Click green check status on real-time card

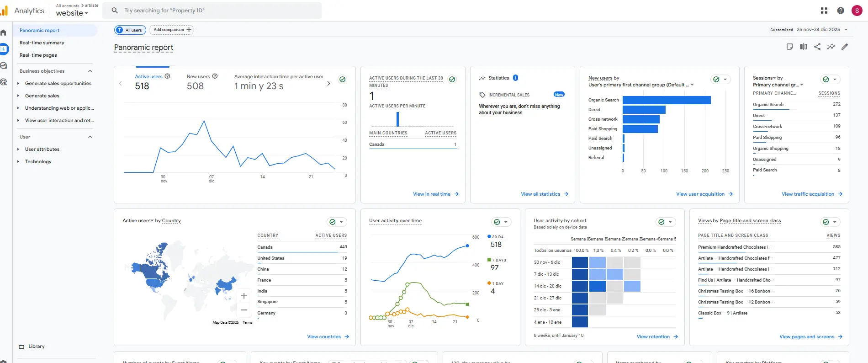(x=452, y=80)
